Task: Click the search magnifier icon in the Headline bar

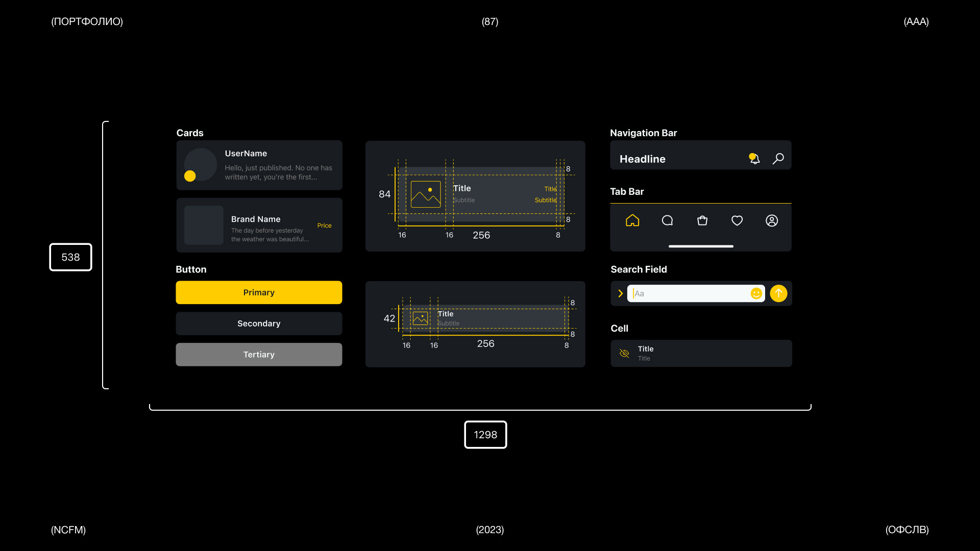Action: pos(778,159)
